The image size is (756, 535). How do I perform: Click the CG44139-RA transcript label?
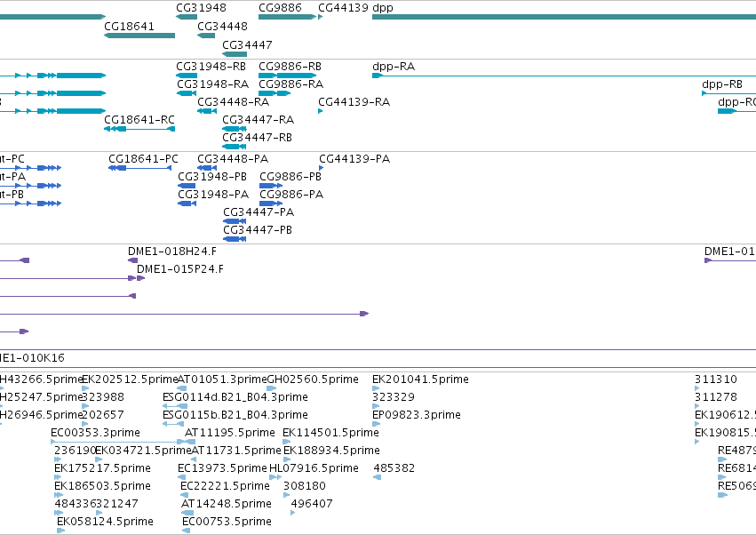(x=354, y=102)
